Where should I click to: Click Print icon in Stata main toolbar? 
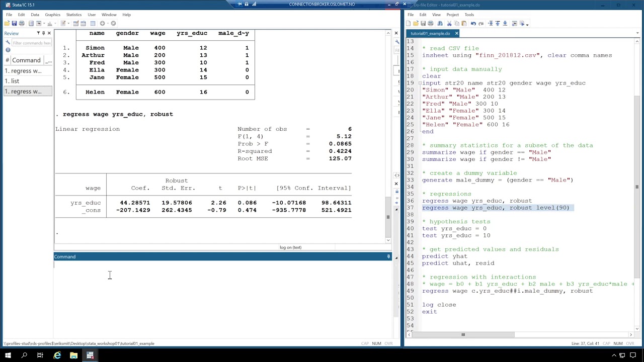click(22, 23)
